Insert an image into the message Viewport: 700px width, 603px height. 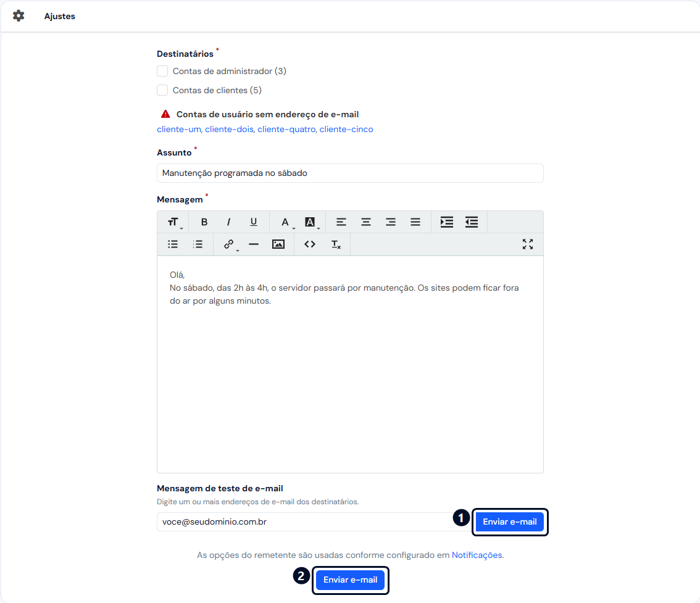[x=278, y=244]
